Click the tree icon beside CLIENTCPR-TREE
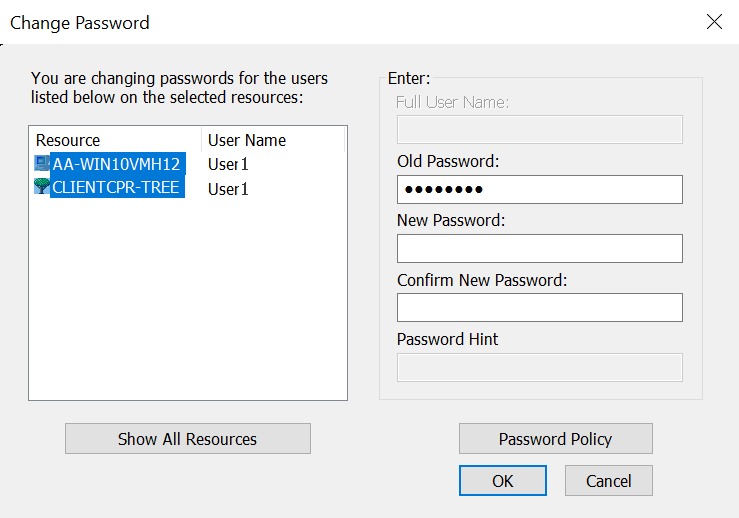This screenshot has width=739, height=518. (x=42, y=187)
